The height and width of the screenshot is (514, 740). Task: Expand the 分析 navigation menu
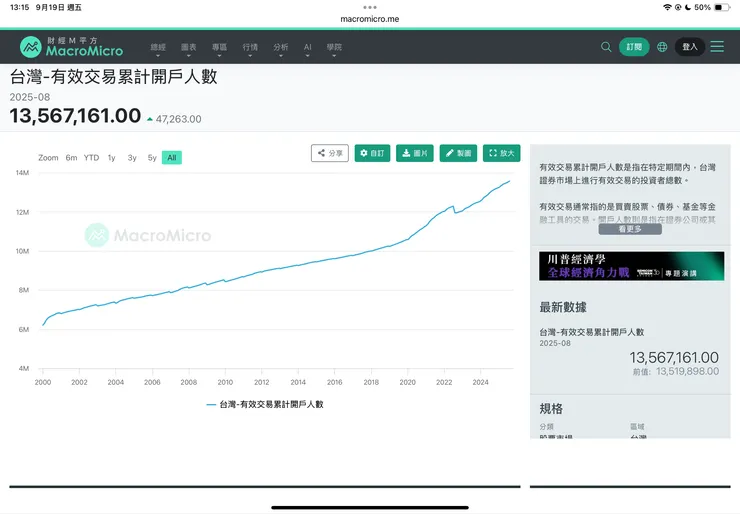coord(281,49)
